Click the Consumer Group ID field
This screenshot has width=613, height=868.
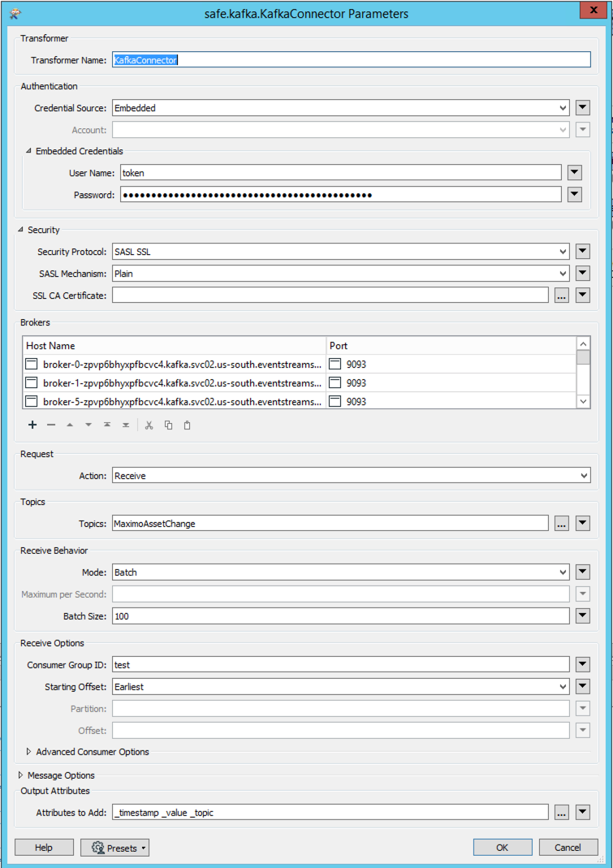click(x=340, y=665)
